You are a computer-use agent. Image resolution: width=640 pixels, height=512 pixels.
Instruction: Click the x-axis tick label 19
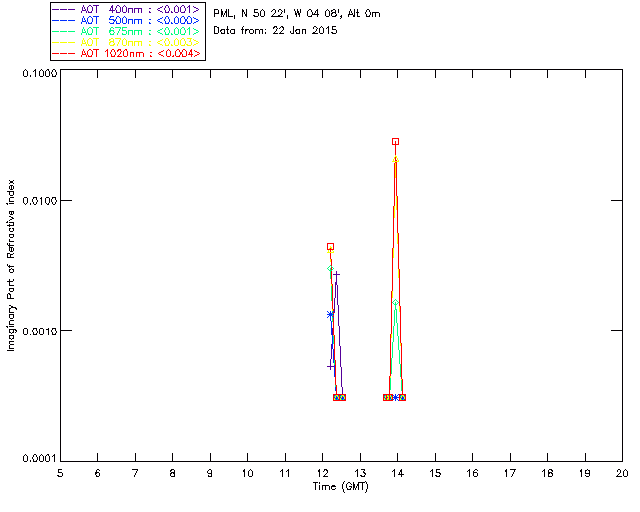[585, 473]
